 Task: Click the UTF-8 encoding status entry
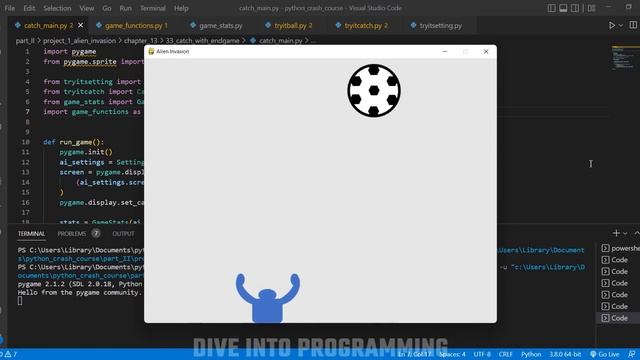(482, 354)
